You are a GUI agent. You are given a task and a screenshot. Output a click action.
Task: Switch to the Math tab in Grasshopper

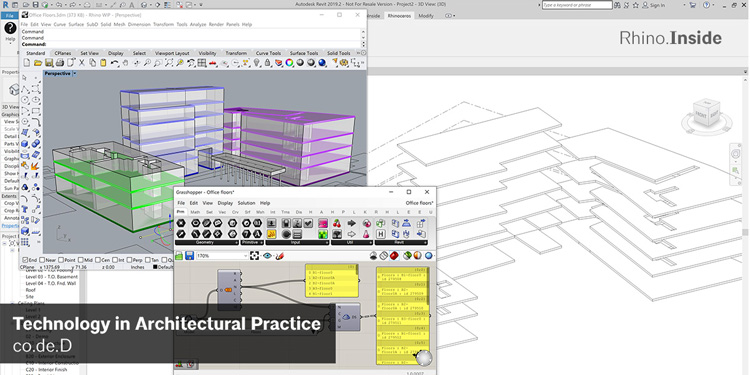pos(195,212)
